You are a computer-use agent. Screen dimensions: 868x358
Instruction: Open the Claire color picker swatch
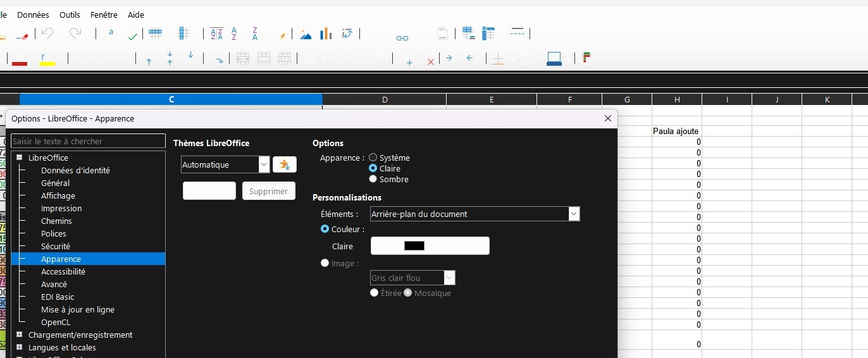[430, 246]
